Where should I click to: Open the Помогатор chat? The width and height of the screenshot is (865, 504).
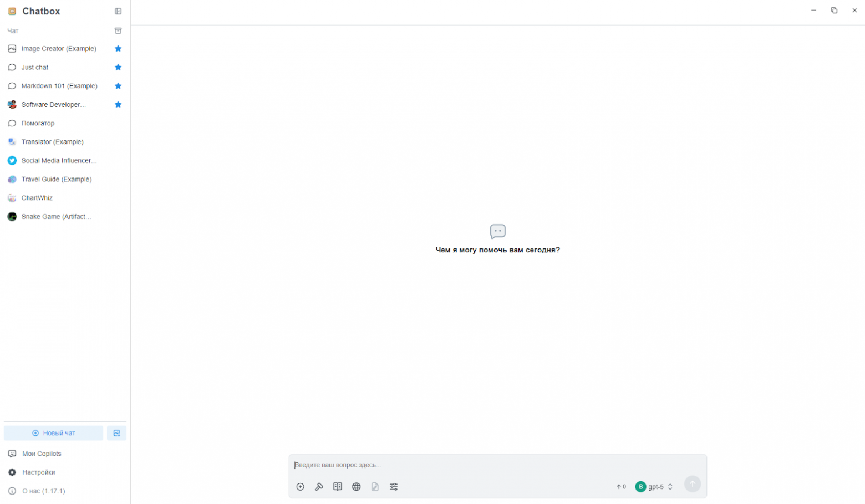tap(38, 123)
